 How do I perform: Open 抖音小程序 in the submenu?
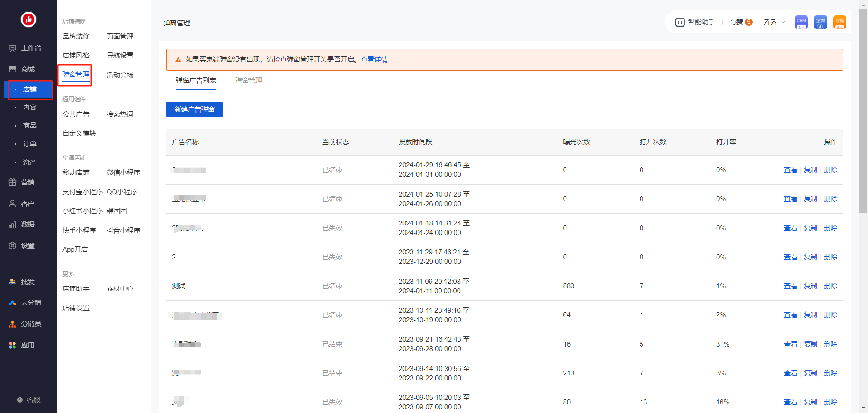click(x=123, y=230)
